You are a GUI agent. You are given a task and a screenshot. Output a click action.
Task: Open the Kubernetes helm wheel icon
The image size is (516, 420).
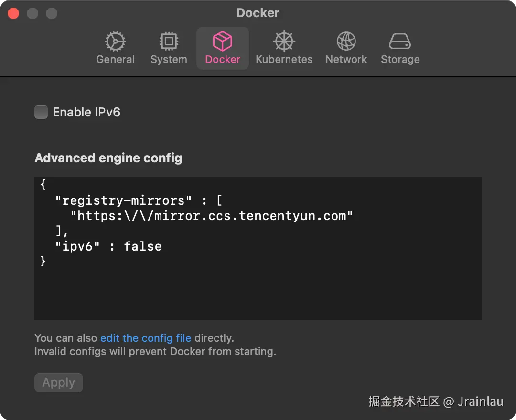pyautogui.click(x=284, y=42)
